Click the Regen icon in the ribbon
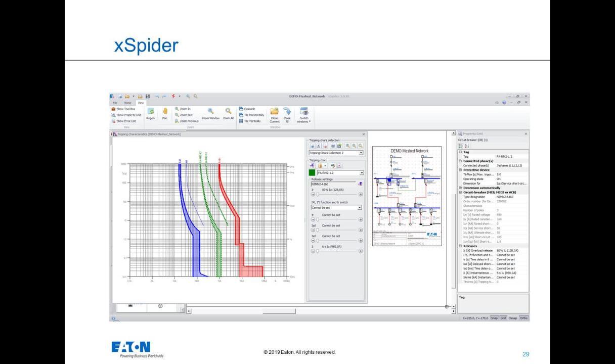 151,111
